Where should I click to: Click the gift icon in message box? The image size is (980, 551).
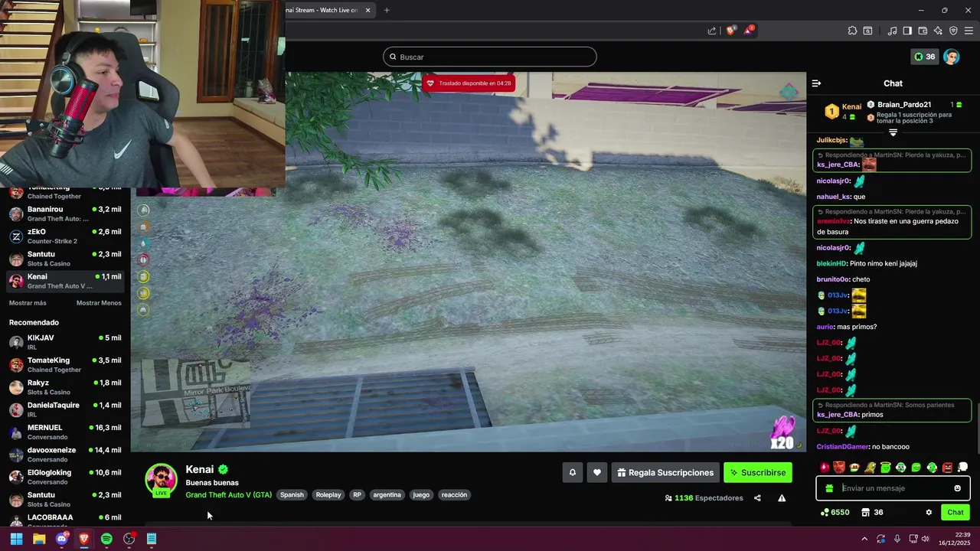click(x=829, y=488)
